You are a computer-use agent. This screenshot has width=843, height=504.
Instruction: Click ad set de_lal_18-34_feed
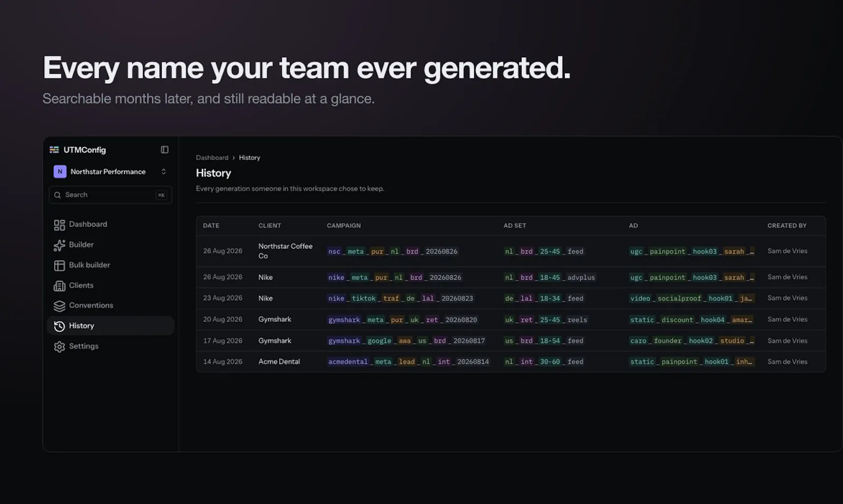point(544,299)
